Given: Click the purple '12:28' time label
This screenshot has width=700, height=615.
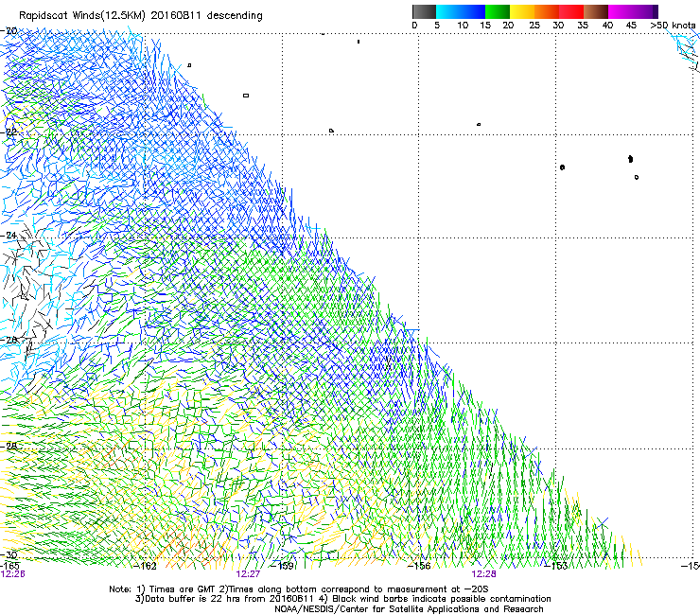Looking at the screenshot, I should tap(484, 574).
